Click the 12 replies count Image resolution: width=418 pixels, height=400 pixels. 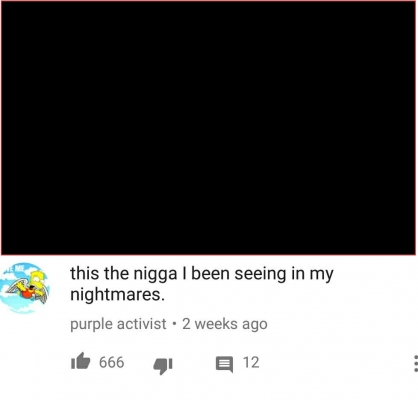(251, 362)
